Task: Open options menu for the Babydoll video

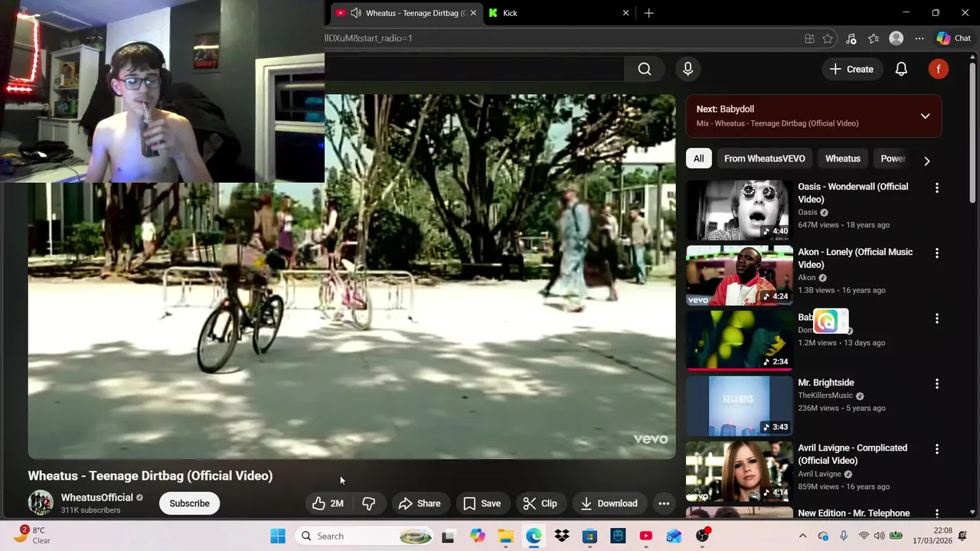Action: click(x=936, y=318)
